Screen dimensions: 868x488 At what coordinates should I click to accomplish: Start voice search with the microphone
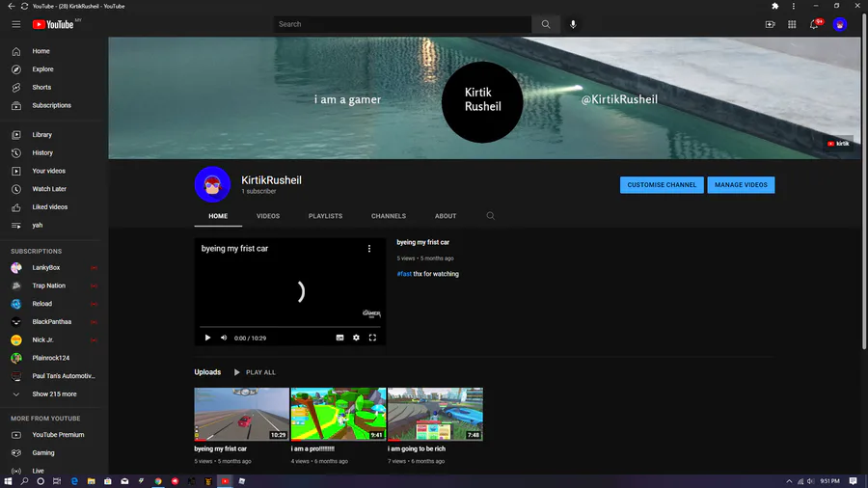(573, 24)
